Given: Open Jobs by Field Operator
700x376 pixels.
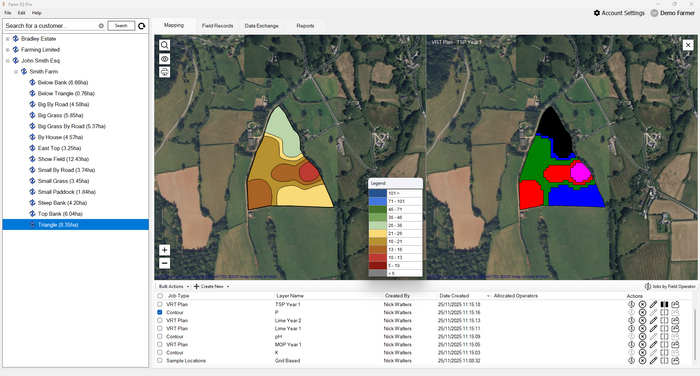Looking at the screenshot, I should click(x=670, y=286).
